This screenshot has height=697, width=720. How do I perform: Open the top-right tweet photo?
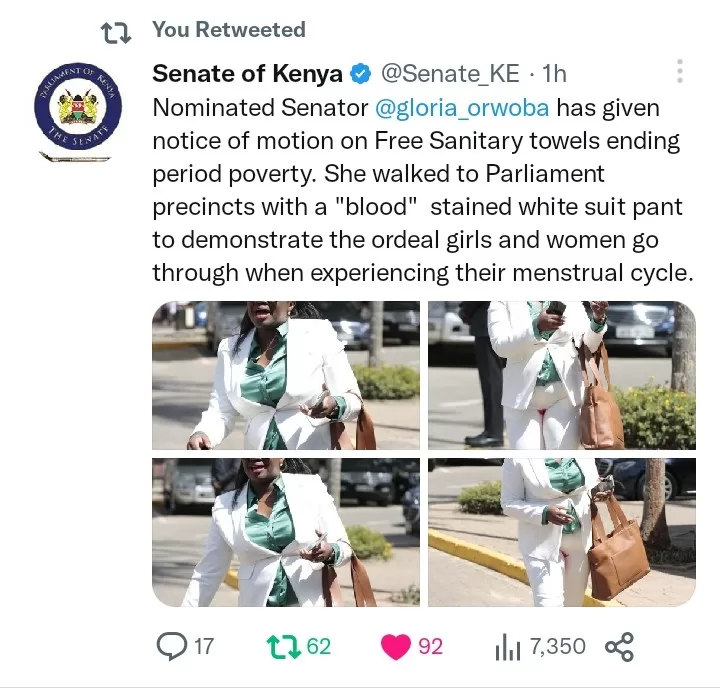pos(562,375)
